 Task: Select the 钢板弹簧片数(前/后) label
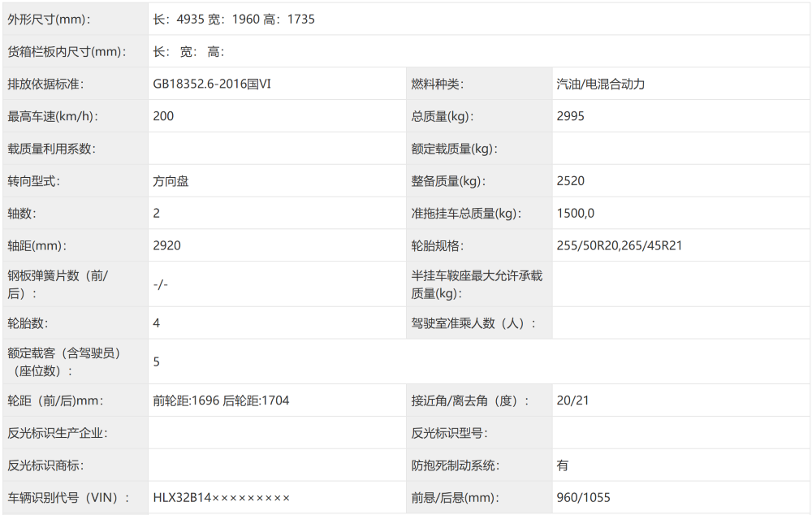point(58,284)
